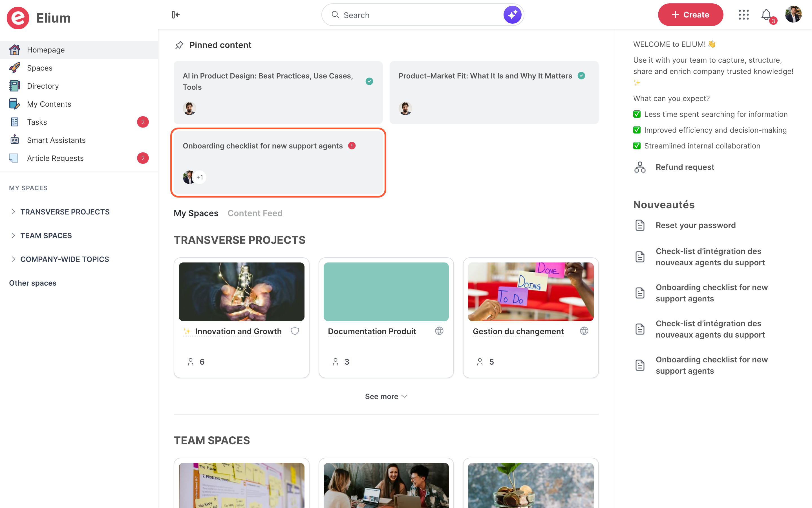This screenshot has width=812, height=508.
Task: Click the globe icon on Documentation Produit
Action: [439, 331]
